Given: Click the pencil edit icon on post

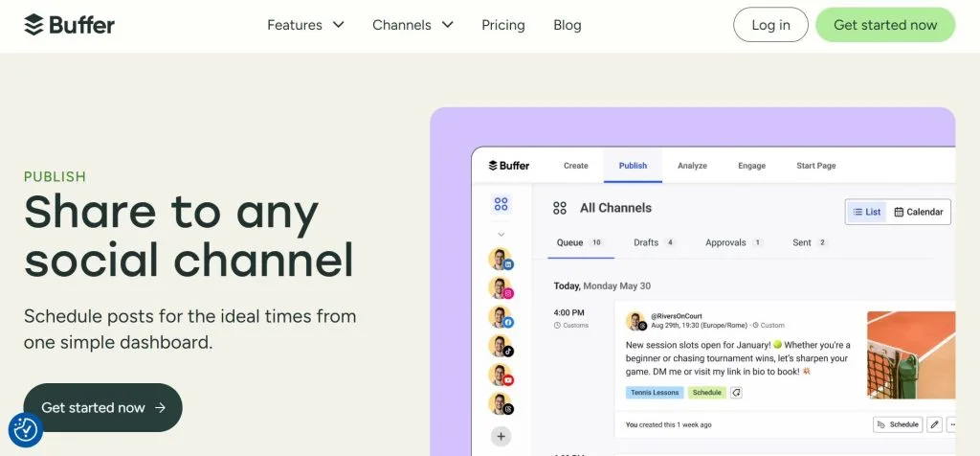Looking at the screenshot, I should (935, 424).
